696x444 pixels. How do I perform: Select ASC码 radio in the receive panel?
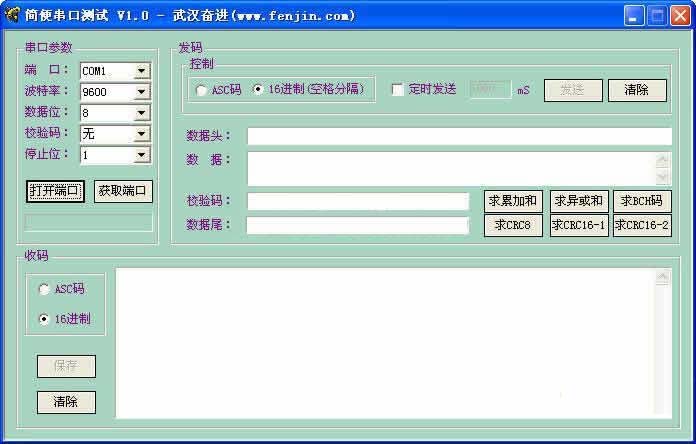pos(44,289)
